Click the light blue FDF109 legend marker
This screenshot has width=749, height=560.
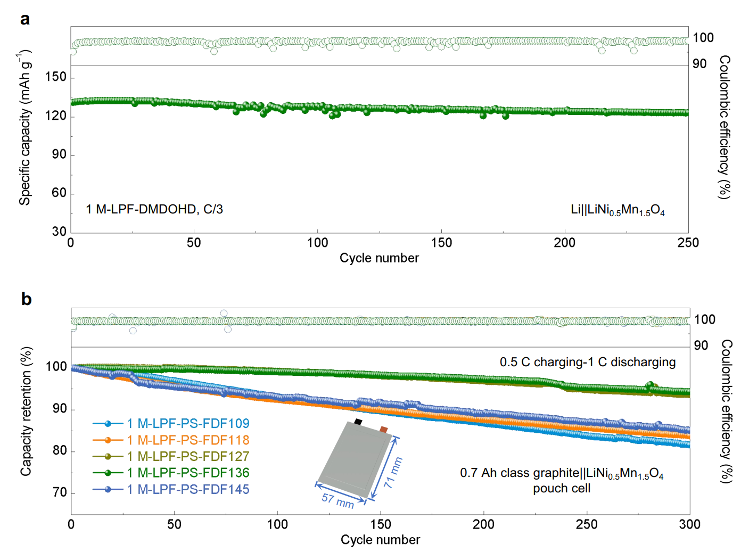pos(108,424)
